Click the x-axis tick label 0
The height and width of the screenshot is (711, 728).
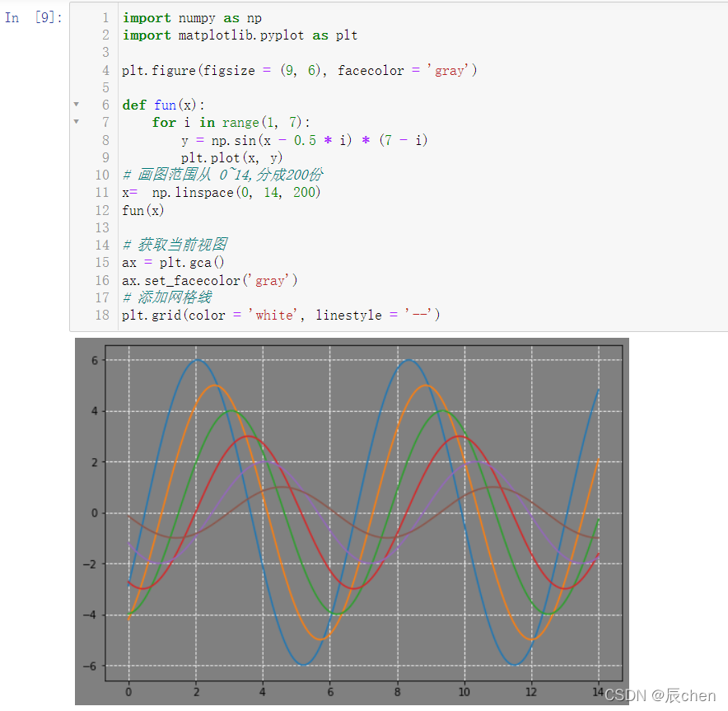coord(128,691)
